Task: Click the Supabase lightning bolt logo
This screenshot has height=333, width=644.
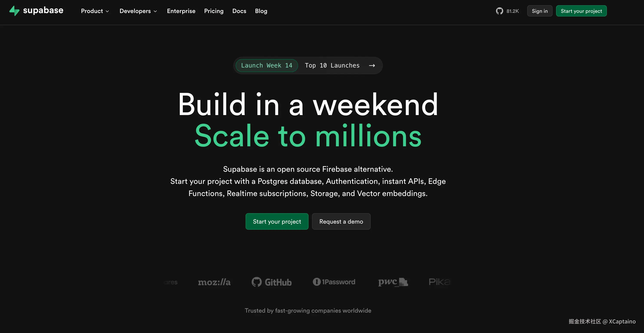Action: [14, 11]
